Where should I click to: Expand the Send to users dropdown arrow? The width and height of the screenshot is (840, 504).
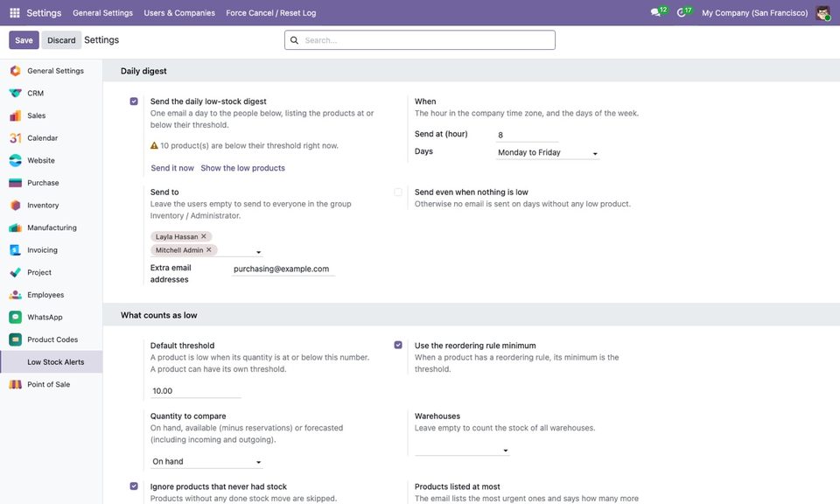pos(258,252)
